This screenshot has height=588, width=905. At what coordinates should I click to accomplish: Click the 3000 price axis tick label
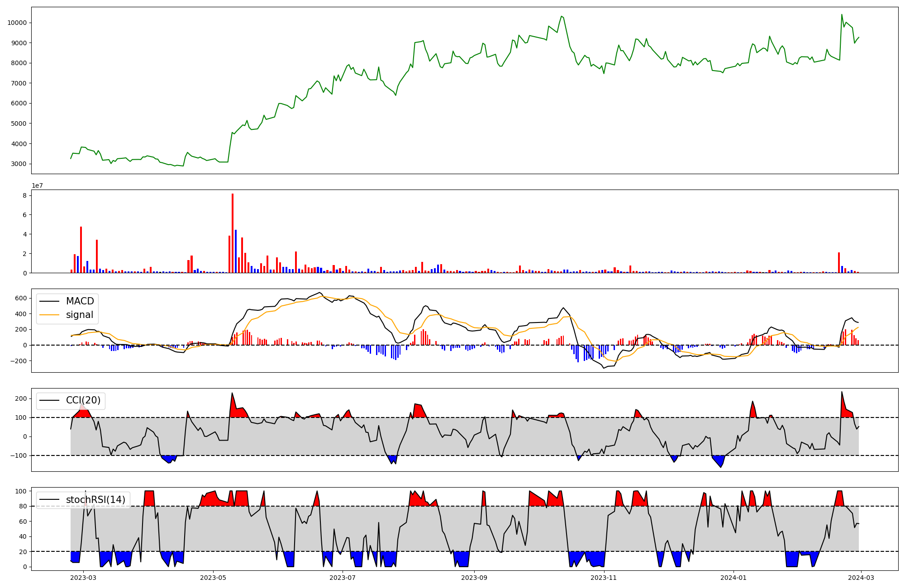click(19, 164)
